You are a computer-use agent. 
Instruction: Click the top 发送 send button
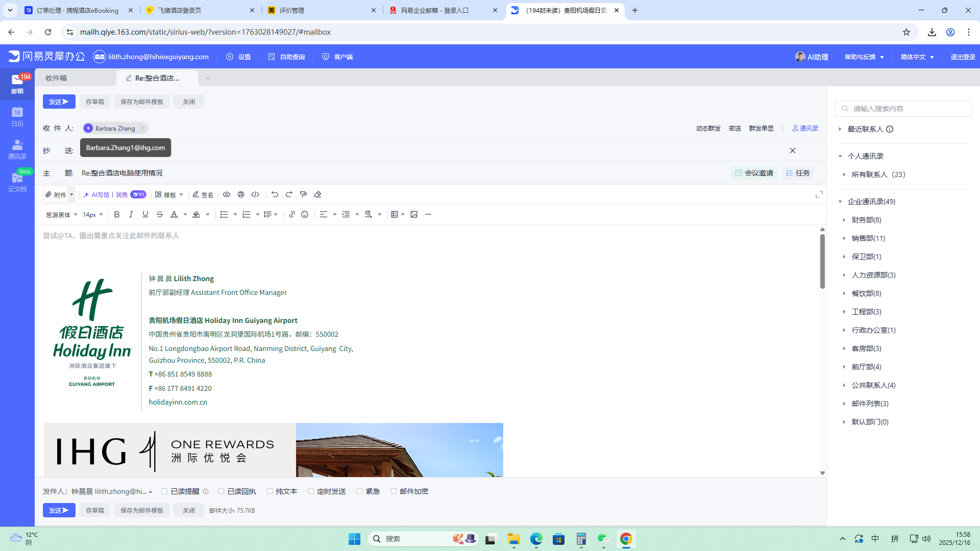tap(59, 102)
